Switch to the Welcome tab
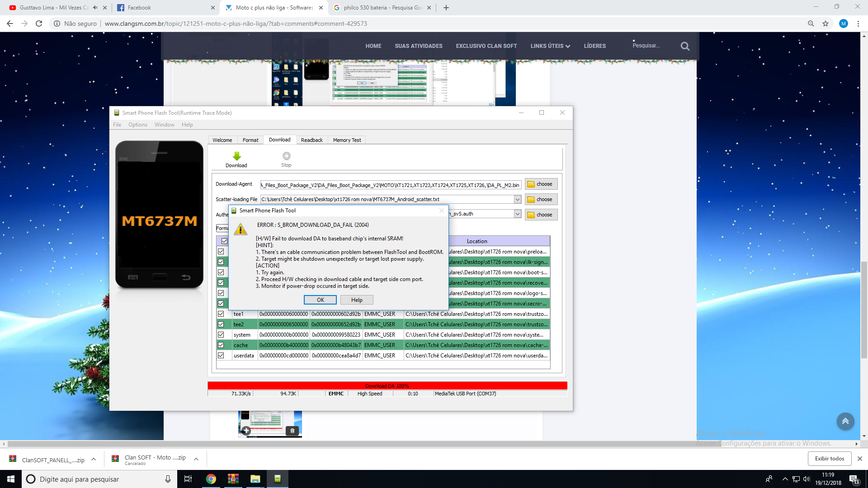 click(222, 140)
